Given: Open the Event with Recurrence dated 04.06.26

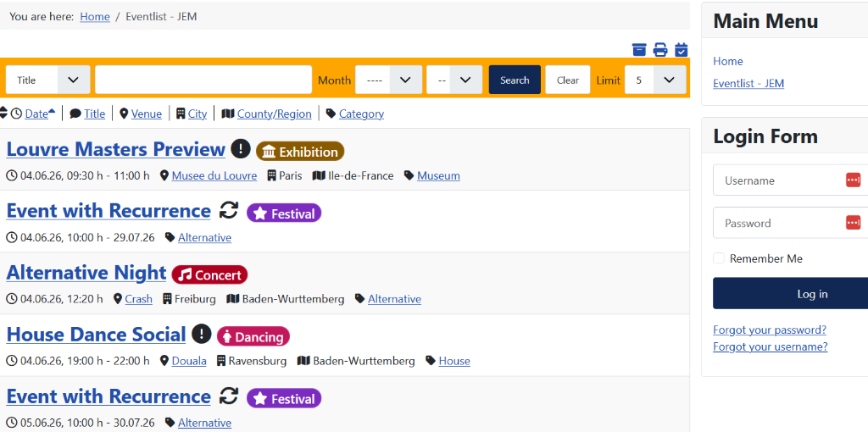Looking at the screenshot, I should [108, 210].
